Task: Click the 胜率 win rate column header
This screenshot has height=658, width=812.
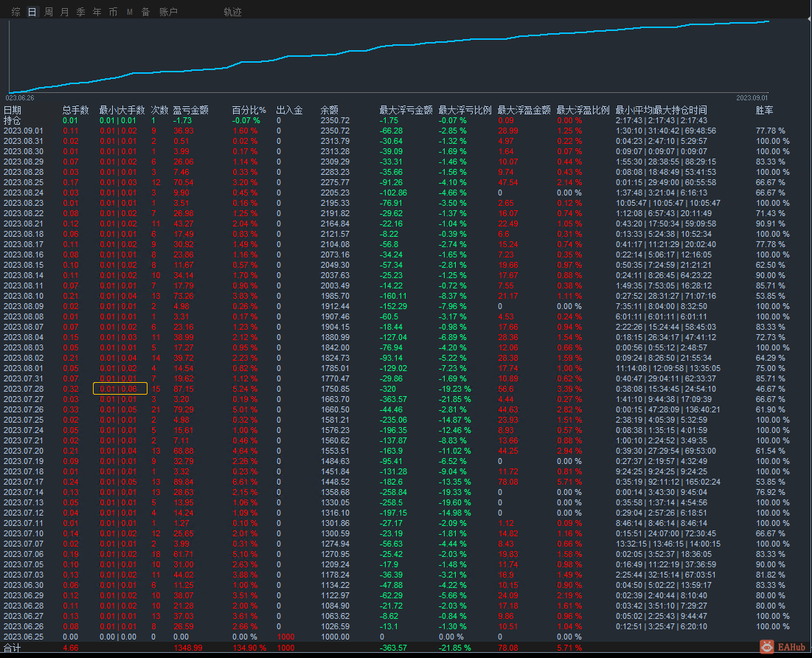Action: click(765, 110)
